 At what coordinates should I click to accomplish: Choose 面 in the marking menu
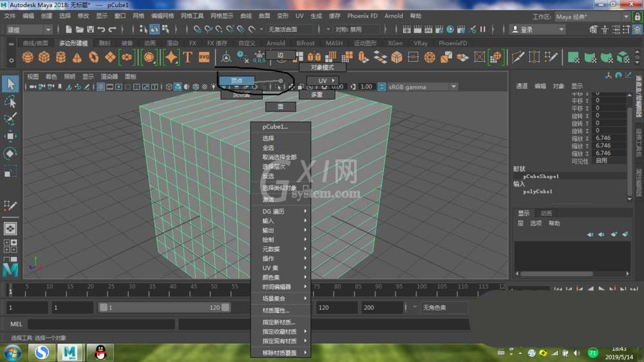[281, 107]
